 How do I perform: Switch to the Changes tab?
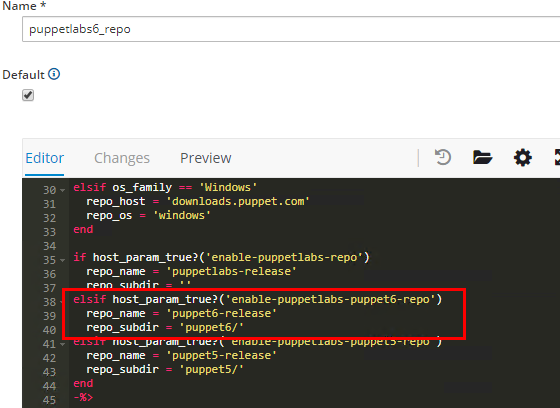pyautogui.click(x=122, y=158)
